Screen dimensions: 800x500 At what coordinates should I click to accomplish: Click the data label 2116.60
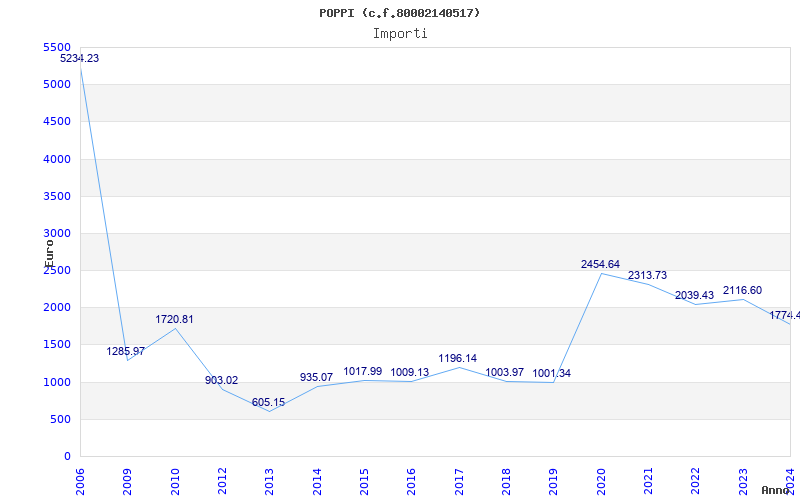pyautogui.click(x=742, y=290)
